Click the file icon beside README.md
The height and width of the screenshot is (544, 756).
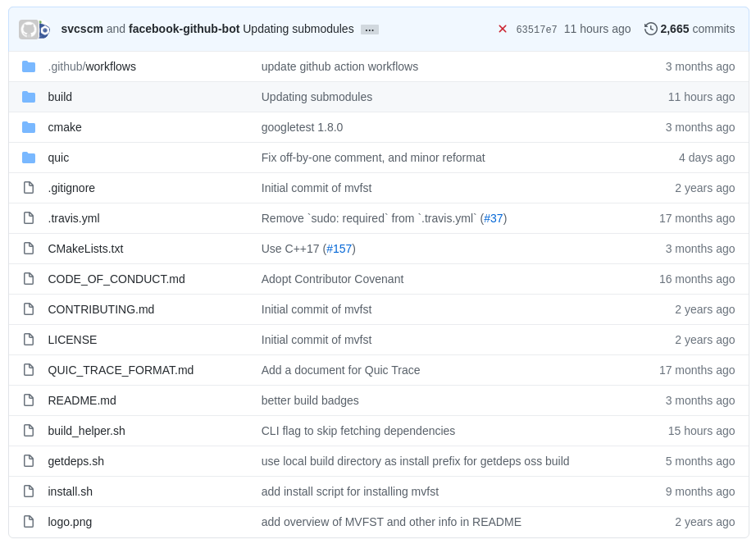point(28,400)
